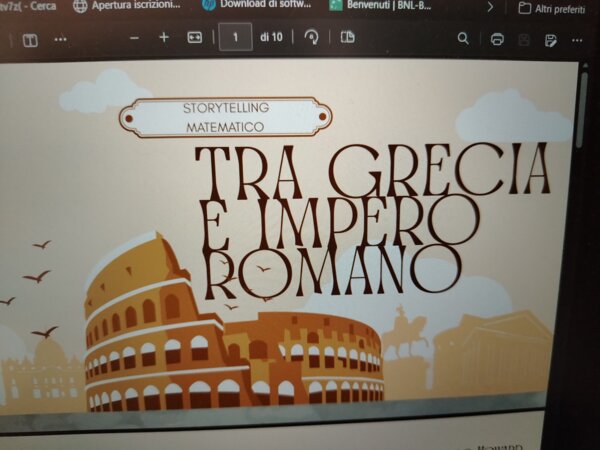This screenshot has height=450, width=600.
Task: Click the page number input field
Action: (235, 37)
